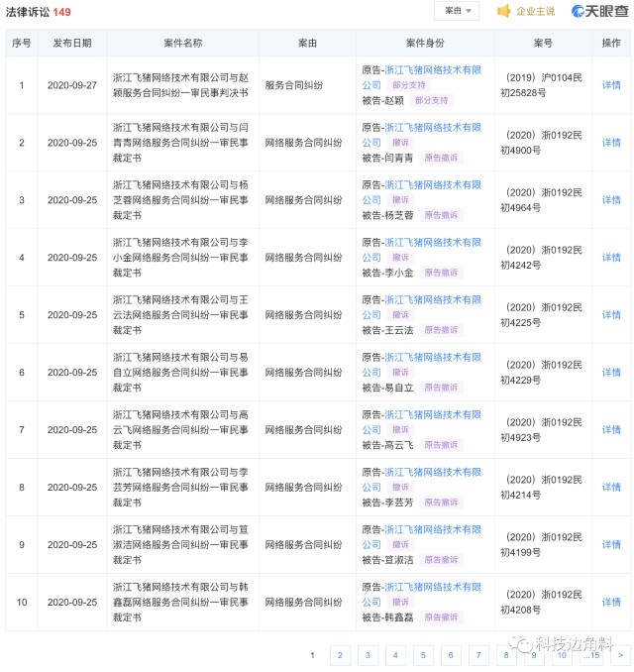This screenshot has height=672, width=634.
Task: Go to page 5
Action: pyautogui.click(x=423, y=655)
